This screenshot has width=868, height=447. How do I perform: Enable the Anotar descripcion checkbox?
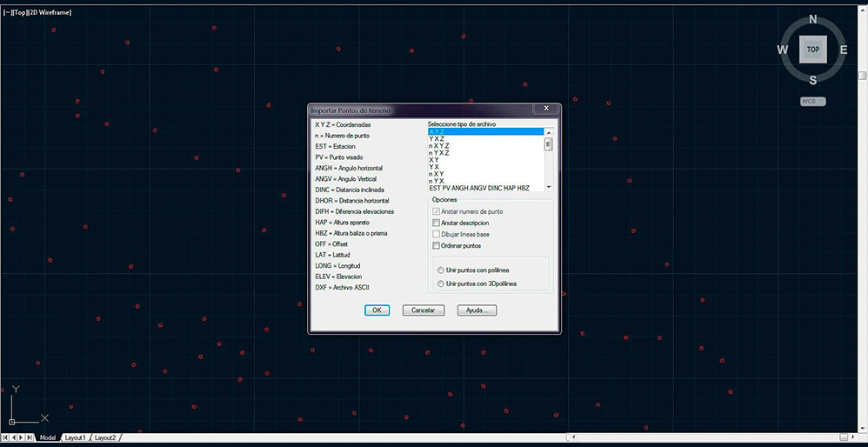[437, 223]
